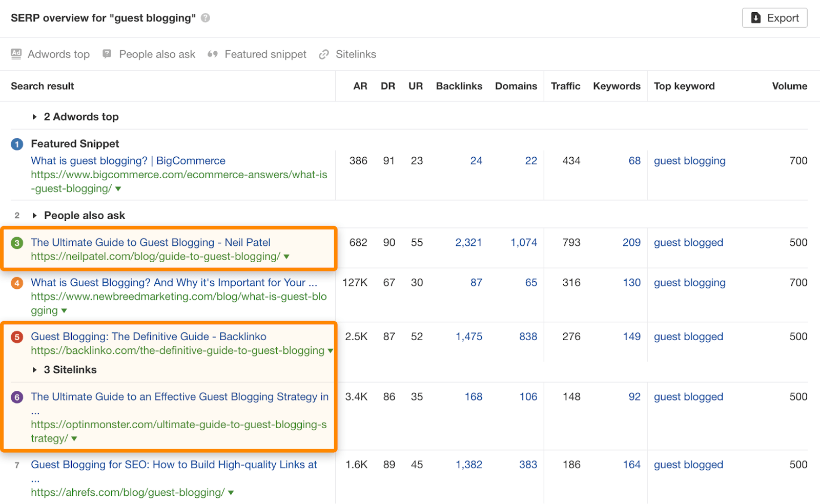Click the Featured snippet quote icon
Image resolution: width=820 pixels, height=504 pixels.
click(213, 54)
